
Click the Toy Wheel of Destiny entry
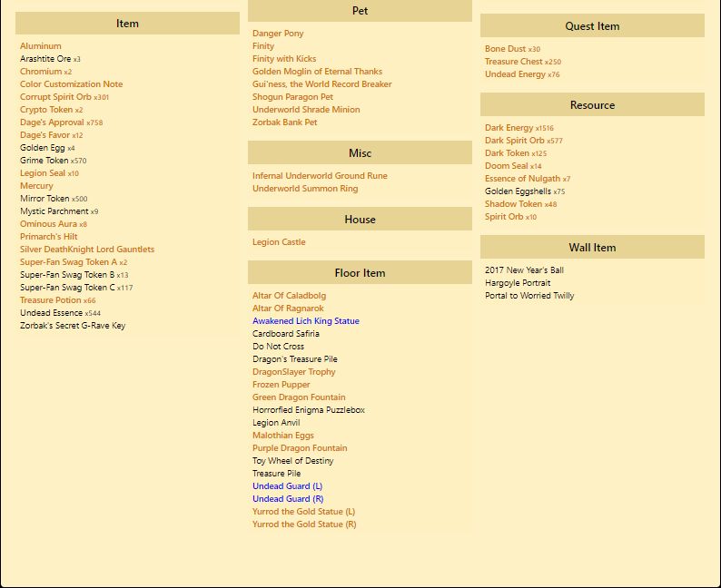[293, 461]
